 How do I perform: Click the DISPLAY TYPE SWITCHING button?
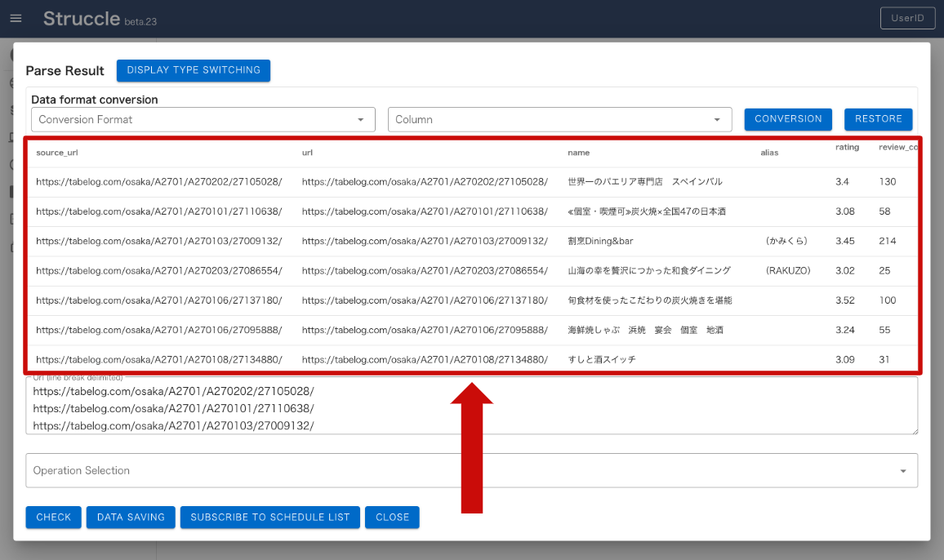tap(193, 70)
